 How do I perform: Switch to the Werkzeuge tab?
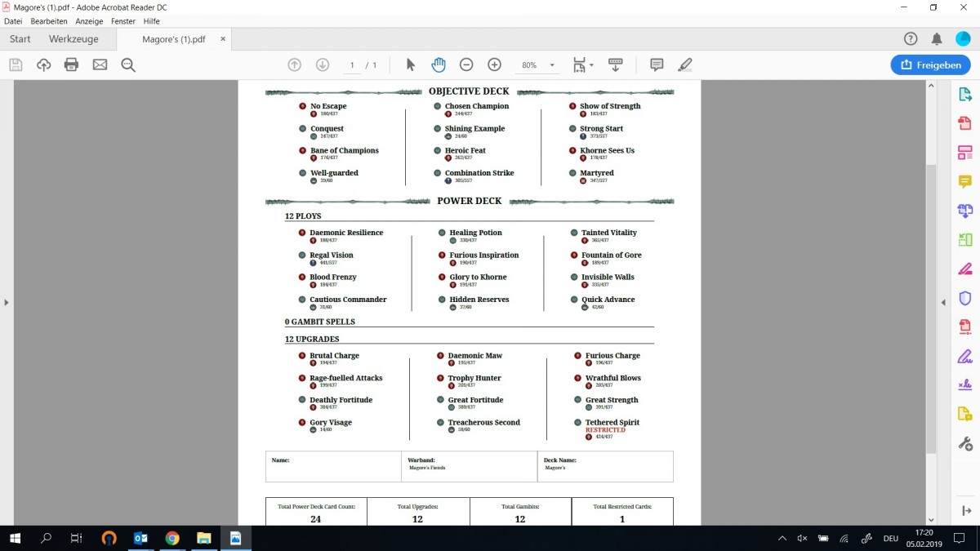[73, 39]
